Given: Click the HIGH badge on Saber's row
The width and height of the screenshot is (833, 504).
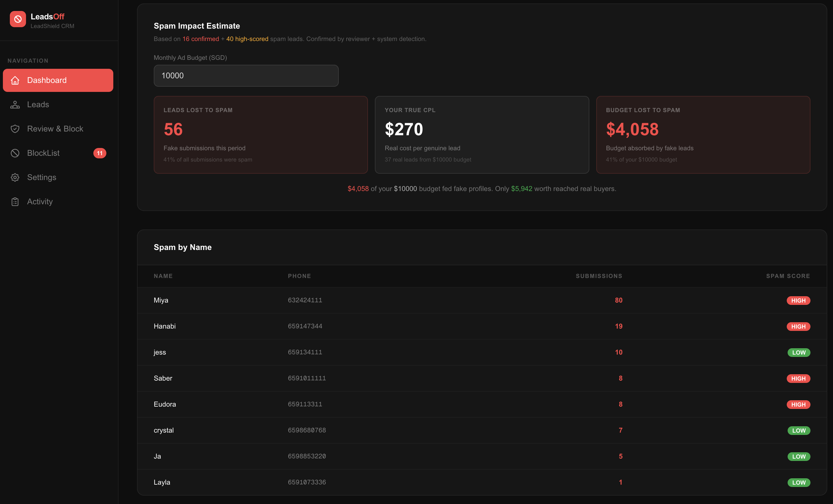Looking at the screenshot, I should (799, 379).
